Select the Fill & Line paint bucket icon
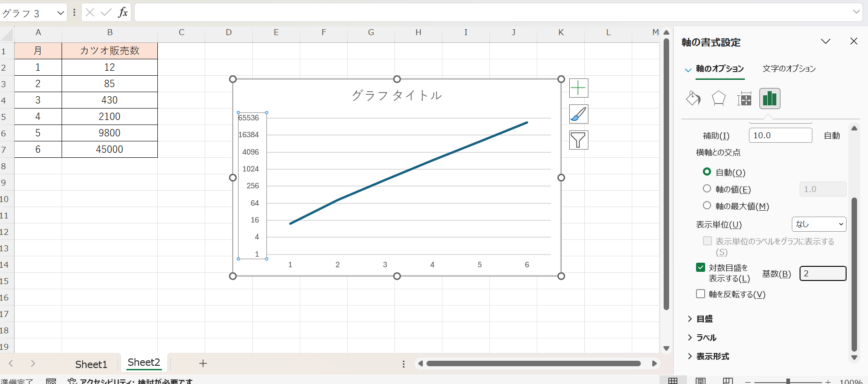 click(x=693, y=99)
